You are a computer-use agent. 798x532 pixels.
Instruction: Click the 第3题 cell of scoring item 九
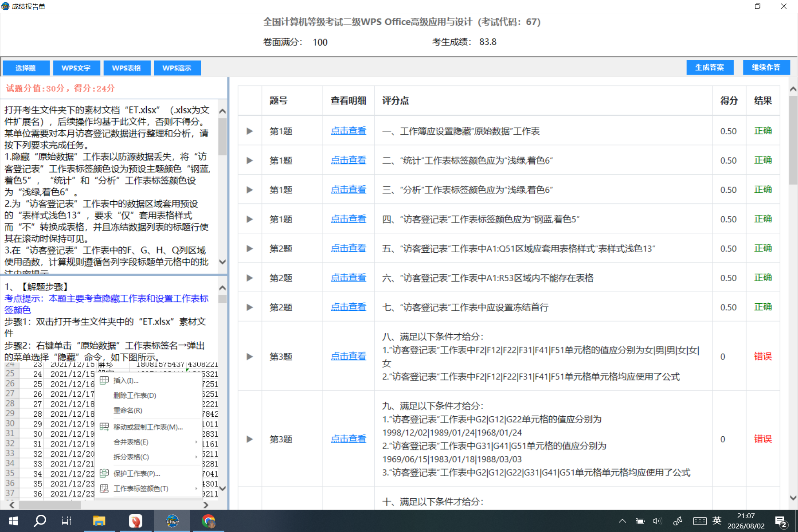281,439
